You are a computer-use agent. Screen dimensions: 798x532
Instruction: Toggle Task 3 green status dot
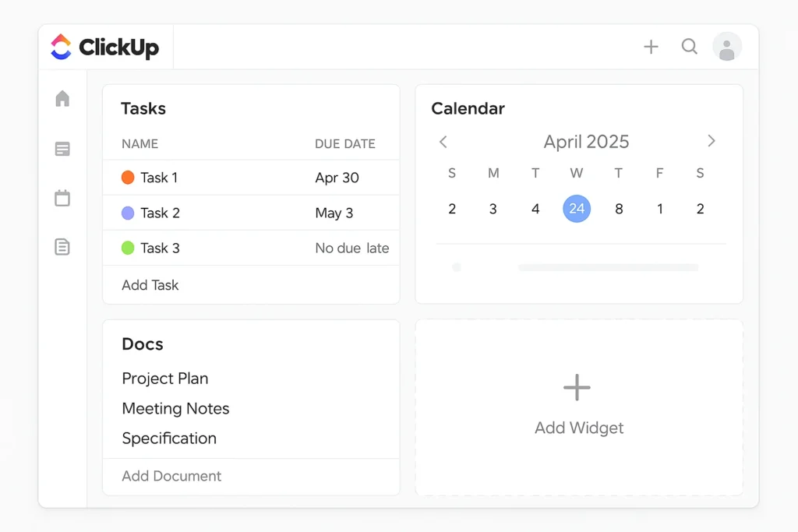pyautogui.click(x=129, y=248)
